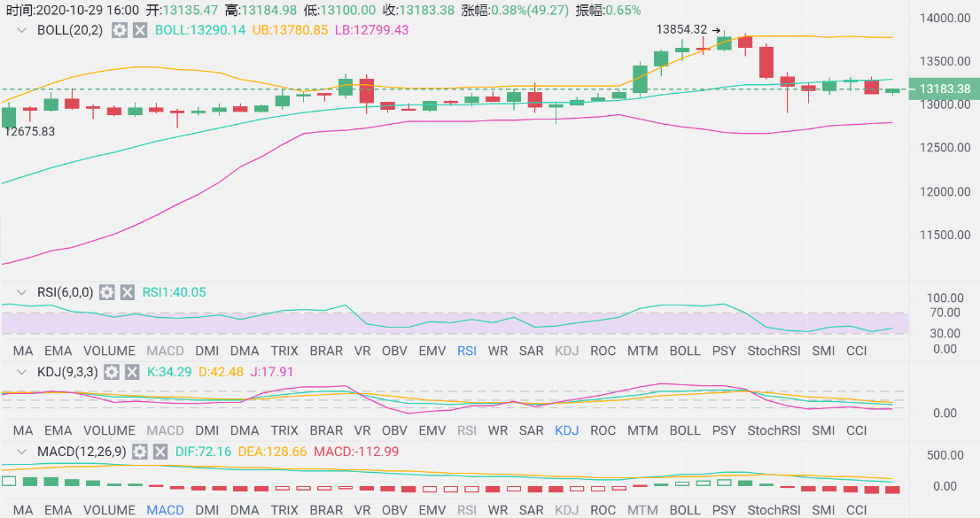Select OBV in row under KDJ panel
Image resolution: width=980 pixels, height=518 pixels.
[x=394, y=430]
